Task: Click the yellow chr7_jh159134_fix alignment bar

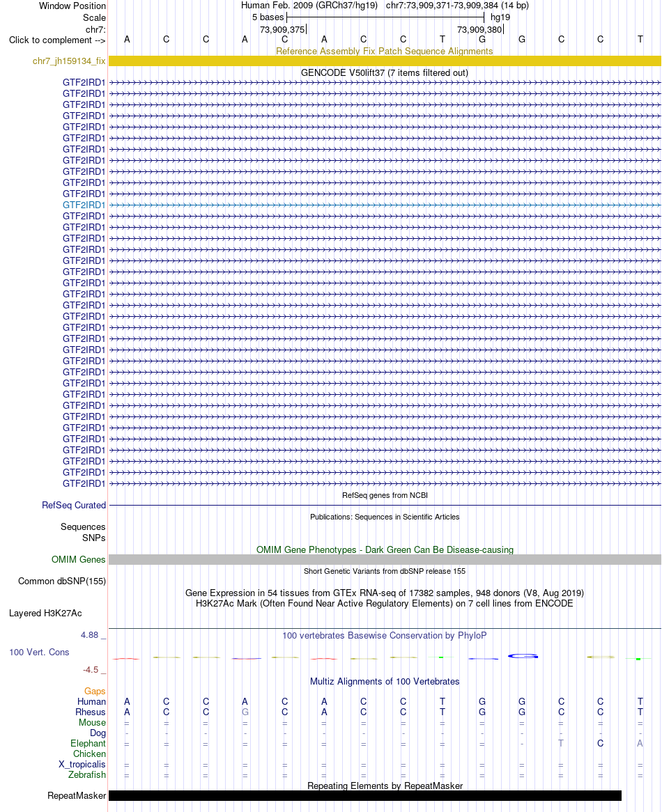Action: point(385,61)
